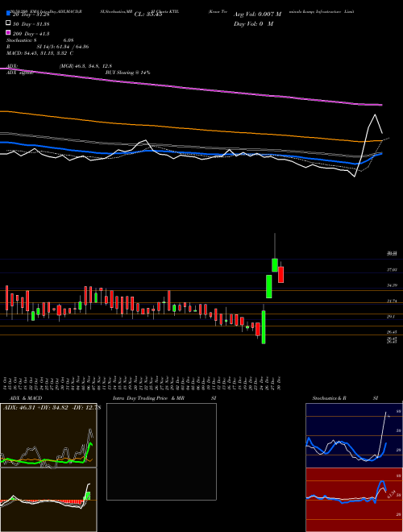403x532 pixels.
Task: Click the 'BUY Slowing @ 14%' ADX signal text
Action: pyautogui.click(x=127, y=73)
